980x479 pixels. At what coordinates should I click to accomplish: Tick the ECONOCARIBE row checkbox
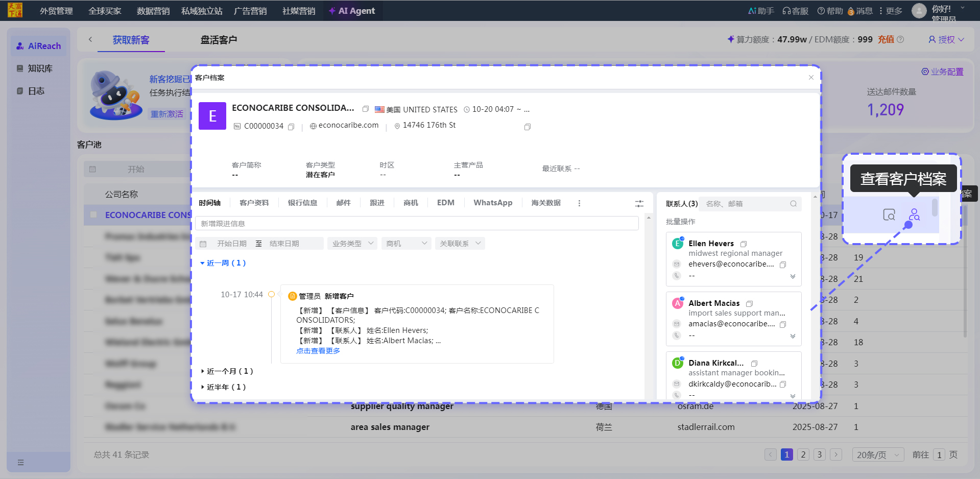(93, 215)
